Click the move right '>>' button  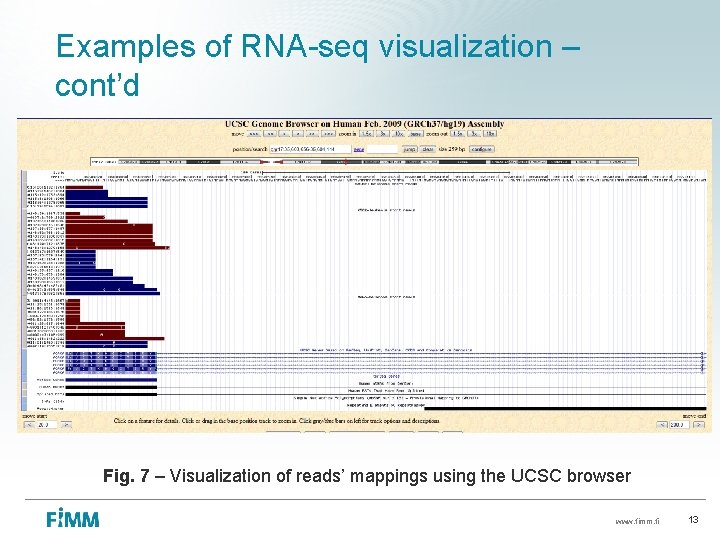(x=313, y=134)
